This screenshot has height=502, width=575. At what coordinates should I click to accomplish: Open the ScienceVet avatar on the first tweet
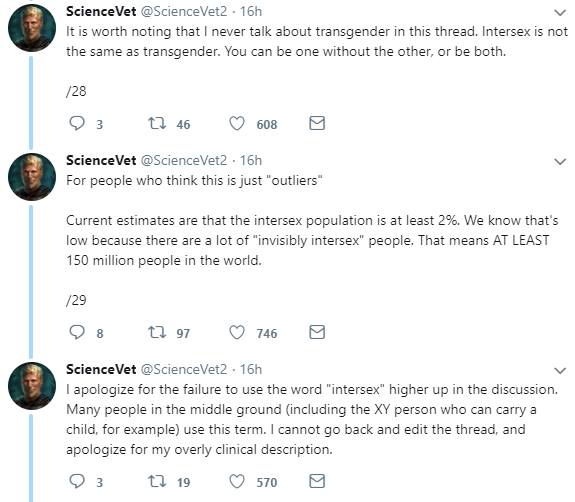32,28
